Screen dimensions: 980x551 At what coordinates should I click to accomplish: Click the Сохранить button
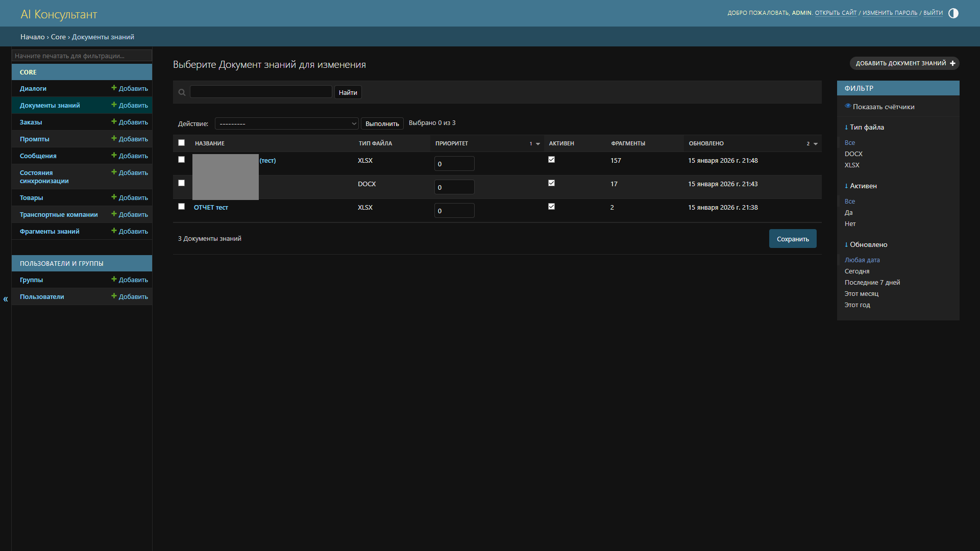click(x=793, y=239)
